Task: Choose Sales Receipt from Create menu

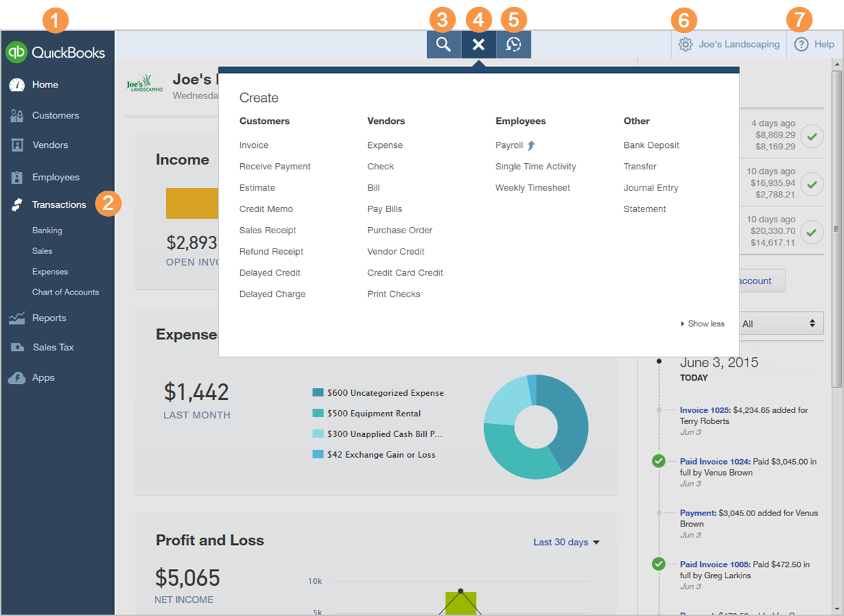Action: click(268, 231)
